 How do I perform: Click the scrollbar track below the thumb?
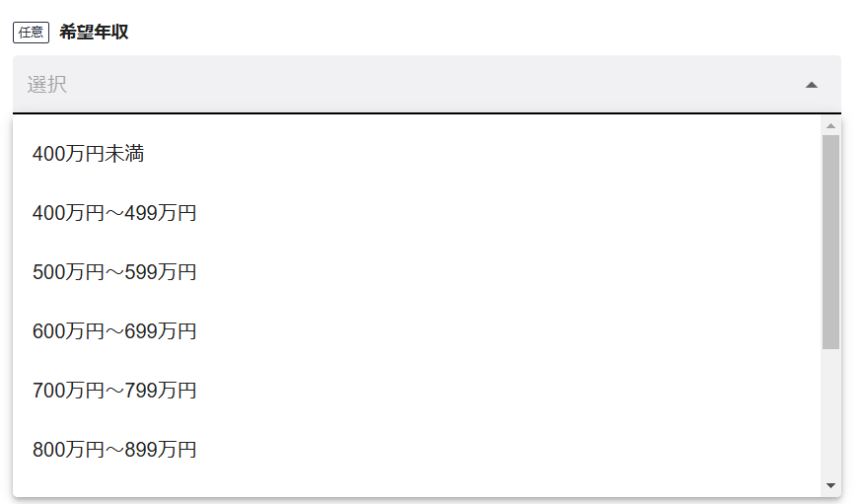click(830, 414)
